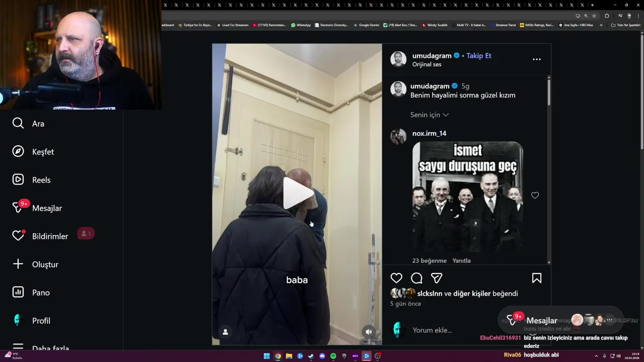Like the post with heart icon
Viewport: 644px width, 362px height.
point(396,278)
